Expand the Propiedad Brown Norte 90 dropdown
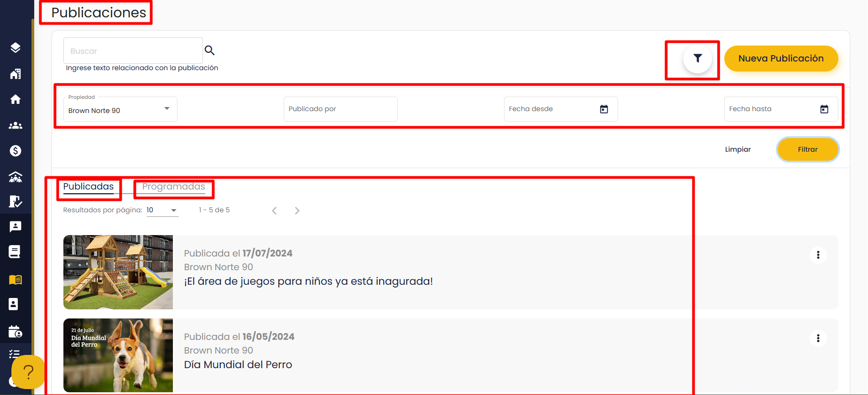Image resolution: width=868 pixels, height=395 pixels. tap(120, 109)
